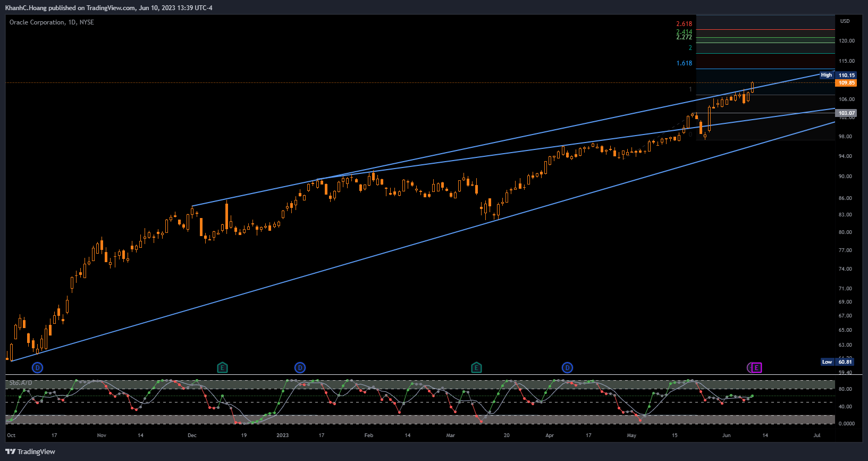Click the High 110.15 price label

click(837, 75)
